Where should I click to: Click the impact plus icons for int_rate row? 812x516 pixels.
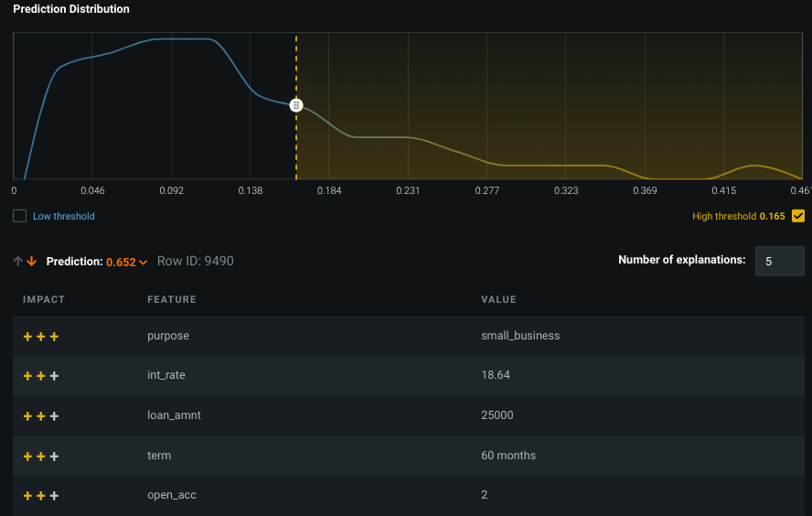tap(41, 376)
